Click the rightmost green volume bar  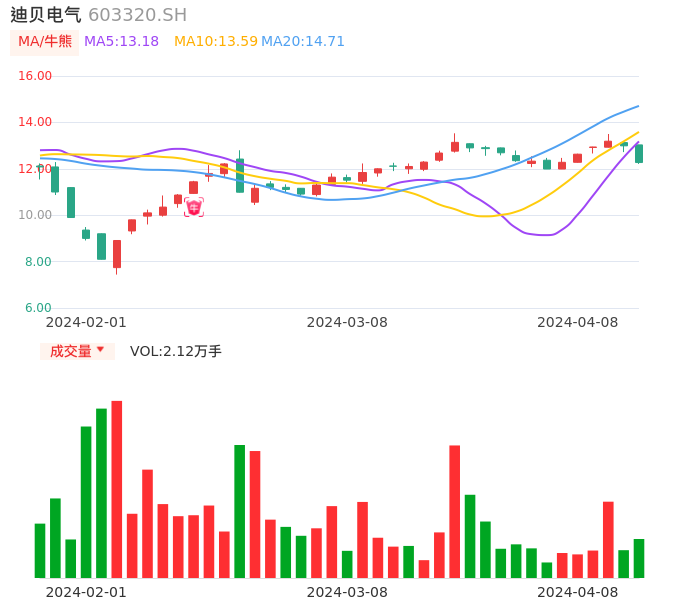coord(639,558)
